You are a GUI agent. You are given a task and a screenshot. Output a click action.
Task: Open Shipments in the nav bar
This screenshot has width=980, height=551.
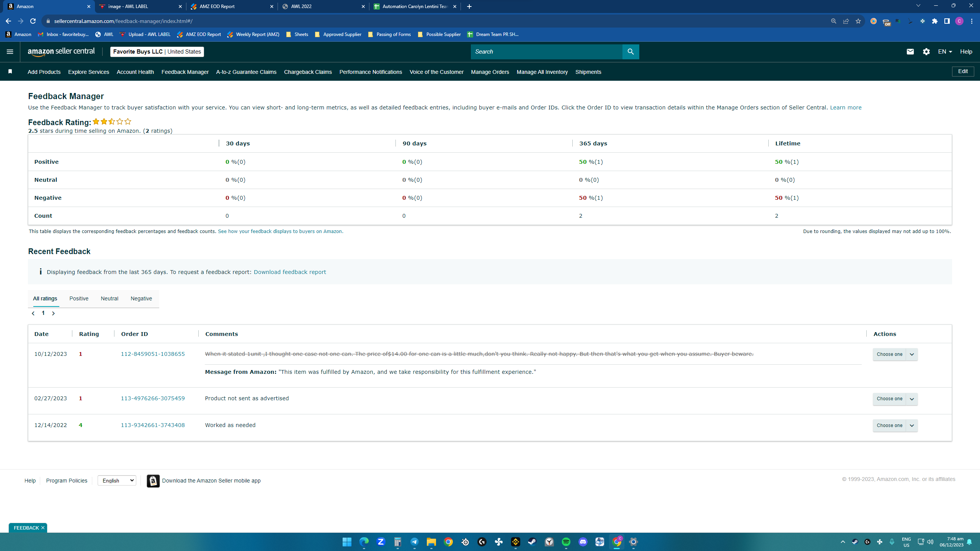click(x=588, y=72)
